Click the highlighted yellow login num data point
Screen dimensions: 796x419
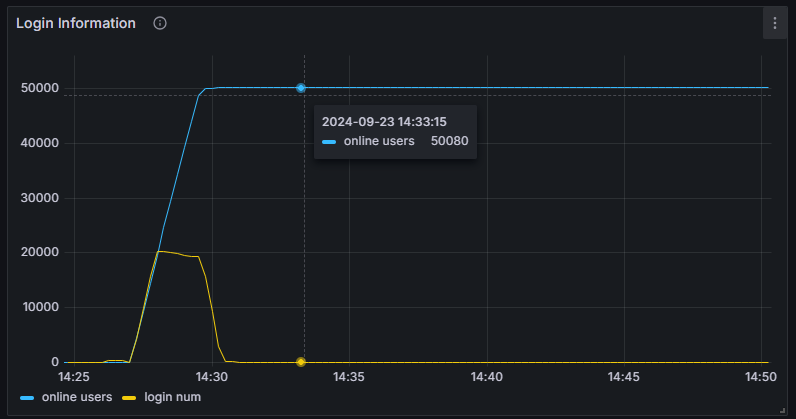tap(301, 362)
